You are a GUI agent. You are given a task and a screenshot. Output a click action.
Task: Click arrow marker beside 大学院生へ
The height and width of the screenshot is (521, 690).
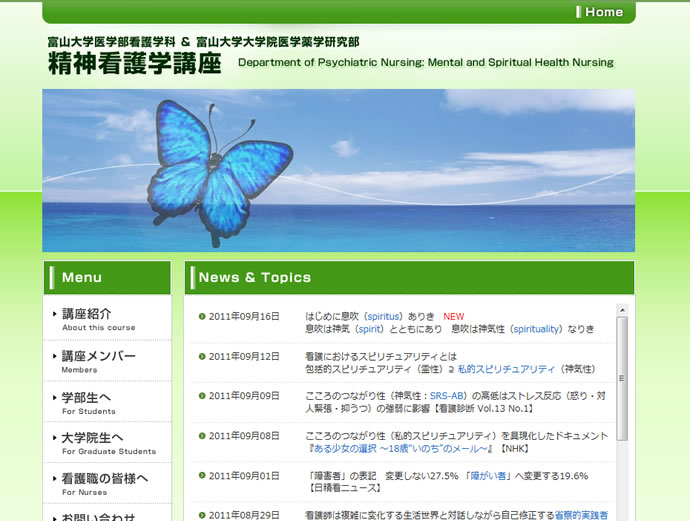coord(55,438)
